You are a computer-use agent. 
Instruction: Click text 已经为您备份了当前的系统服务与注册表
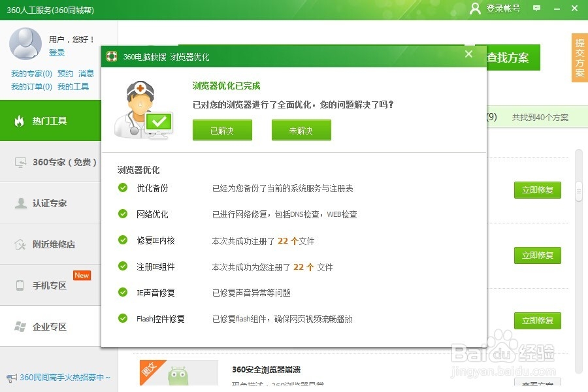(283, 188)
